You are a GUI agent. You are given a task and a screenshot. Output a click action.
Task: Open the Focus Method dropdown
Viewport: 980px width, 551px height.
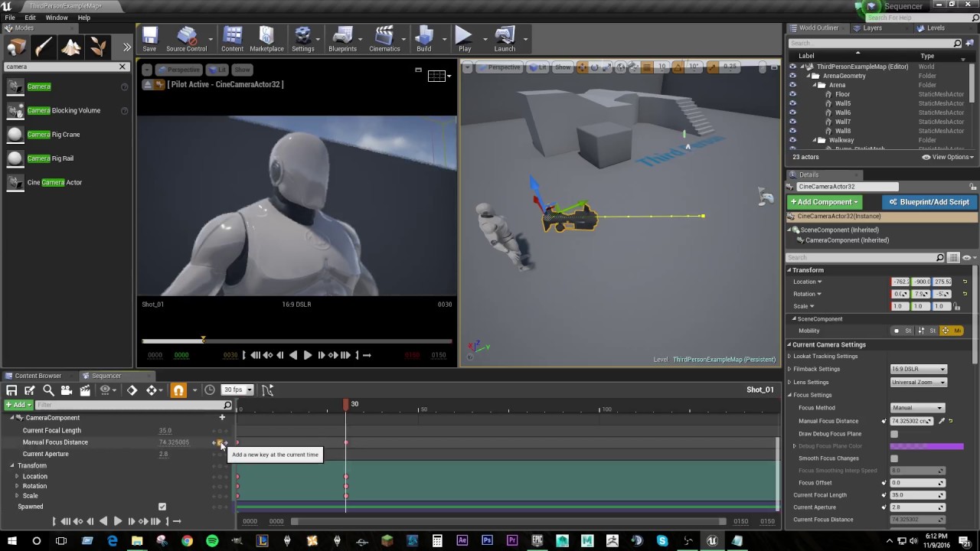tap(917, 408)
